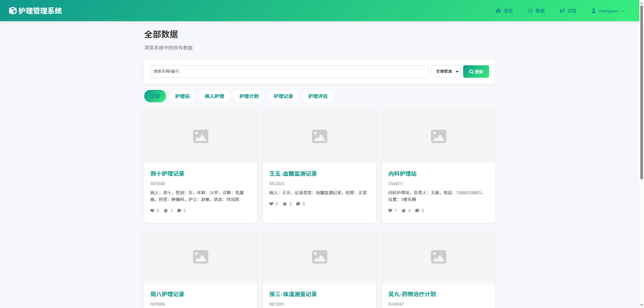Click the heart icon on 郑十护理记录 card
Viewport: 644px width, 308px height.
[152, 211]
